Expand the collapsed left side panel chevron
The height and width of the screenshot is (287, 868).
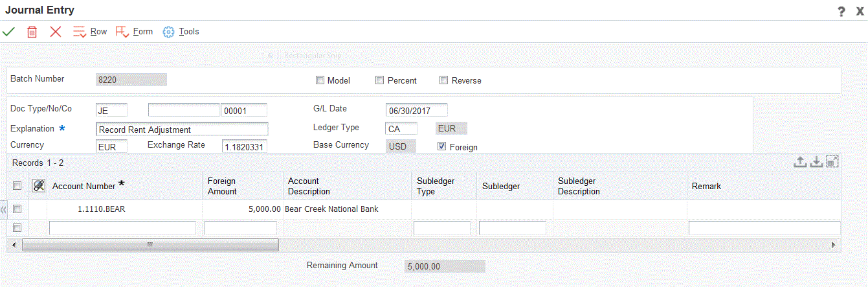[3, 209]
